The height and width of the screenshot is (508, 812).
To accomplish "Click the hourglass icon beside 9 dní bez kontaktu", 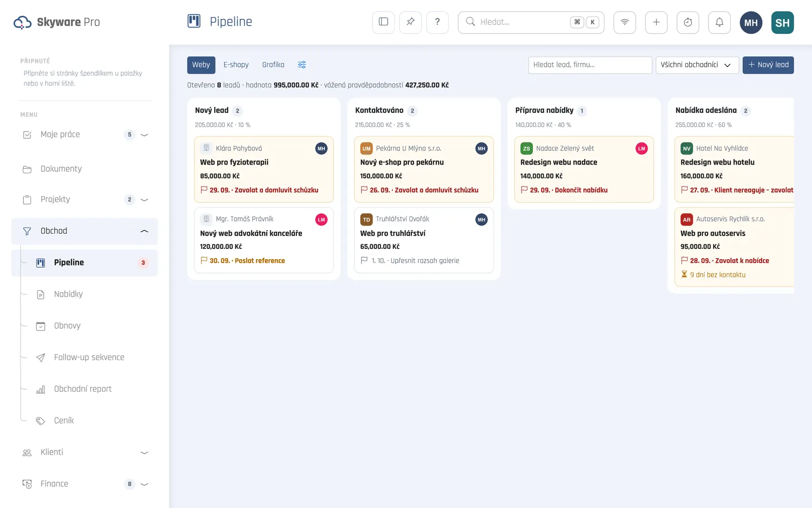I will click(684, 274).
